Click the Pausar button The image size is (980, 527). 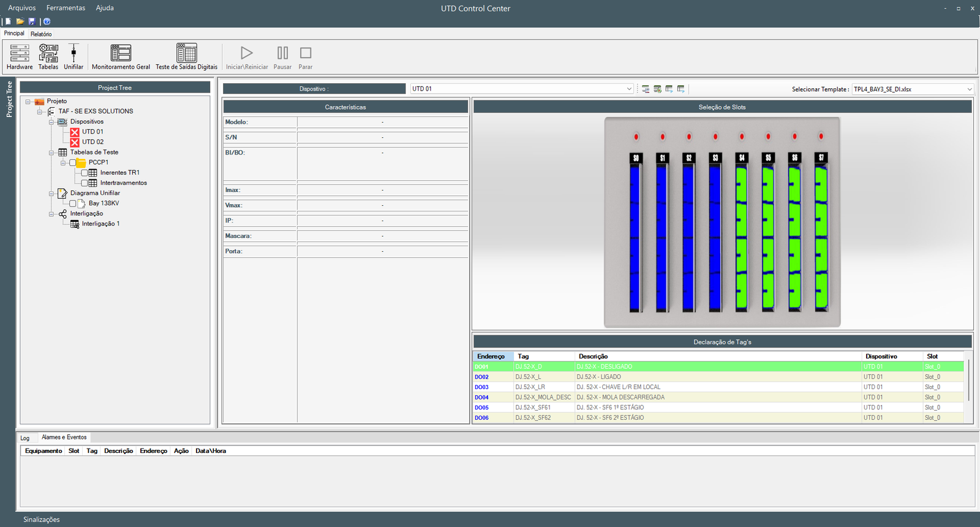[x=282, y=57]
